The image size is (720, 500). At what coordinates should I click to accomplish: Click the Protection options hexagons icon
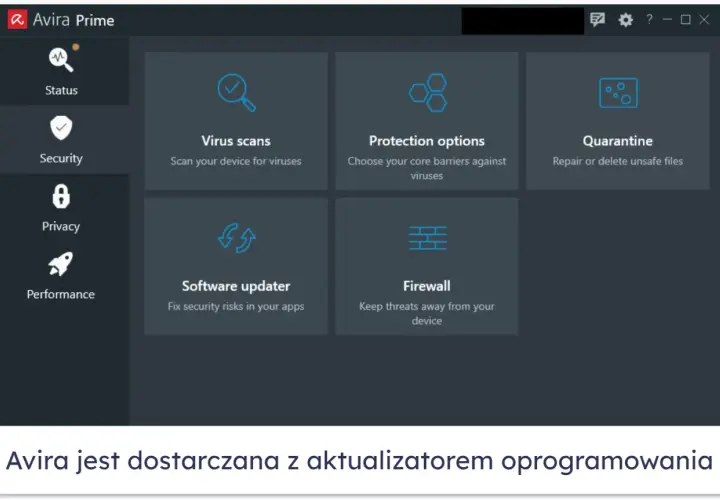pyautogui.click(x=428, y=93)
